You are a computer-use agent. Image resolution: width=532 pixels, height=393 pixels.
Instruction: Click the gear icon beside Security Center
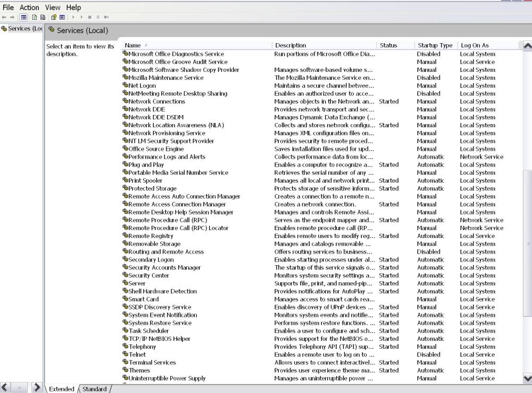pos(125,275)
